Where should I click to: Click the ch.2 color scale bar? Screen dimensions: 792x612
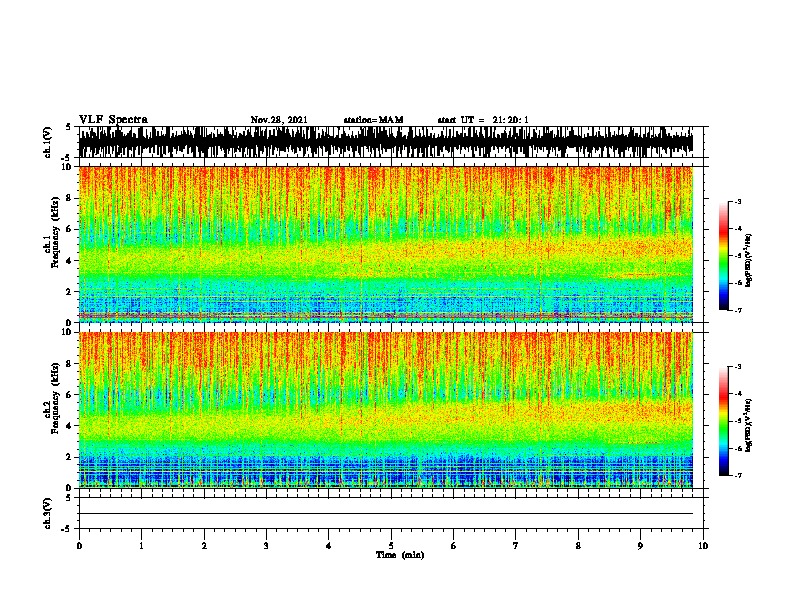pos(724,421)
